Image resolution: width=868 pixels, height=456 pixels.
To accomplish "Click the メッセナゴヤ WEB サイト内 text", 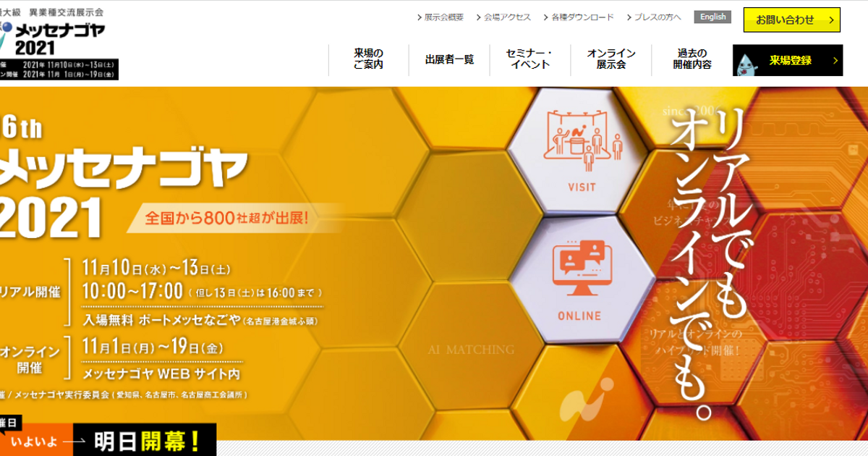I will coord(161,374).
